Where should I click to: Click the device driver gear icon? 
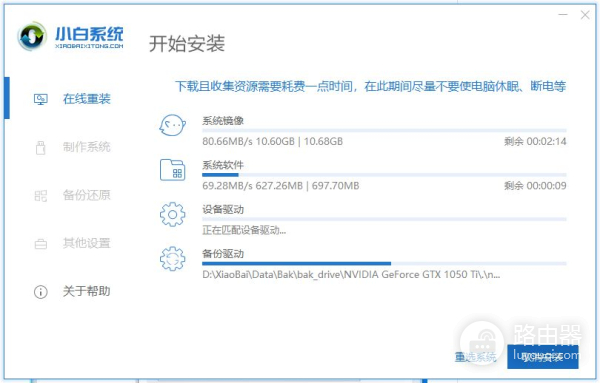click(173, 214)
